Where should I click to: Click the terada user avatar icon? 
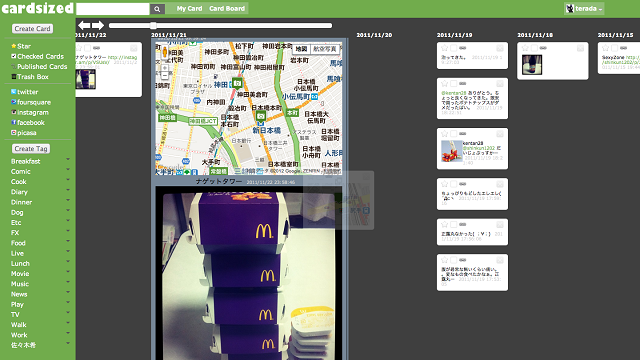570,8
